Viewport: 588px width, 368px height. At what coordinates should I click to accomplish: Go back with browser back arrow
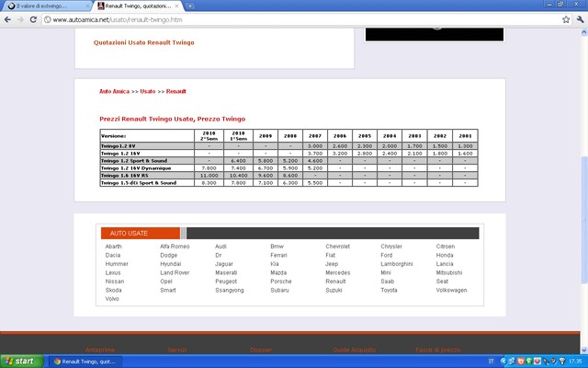[7, 19]
